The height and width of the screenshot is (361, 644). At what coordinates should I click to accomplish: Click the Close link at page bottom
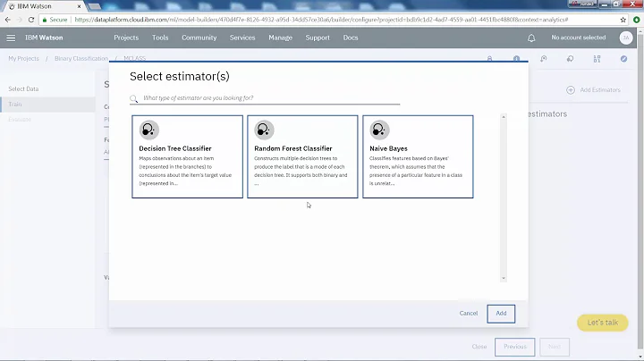pyautogui.click(x=479, y=347)
